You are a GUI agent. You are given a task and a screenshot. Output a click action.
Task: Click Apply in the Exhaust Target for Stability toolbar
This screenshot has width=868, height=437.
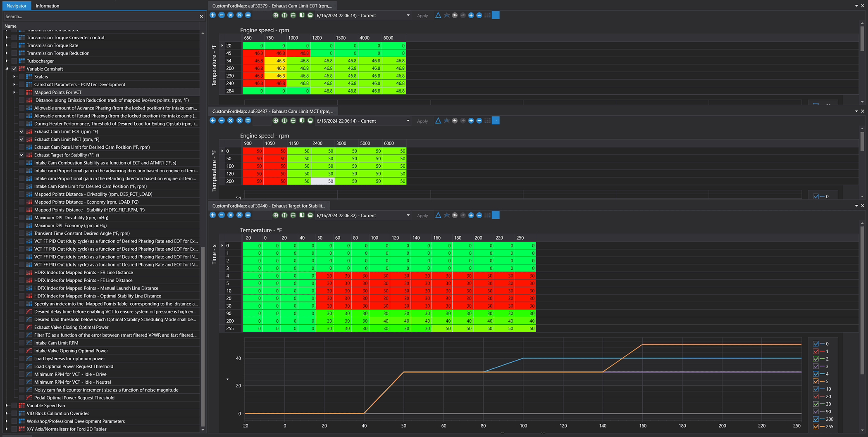[x=422, y=216]
